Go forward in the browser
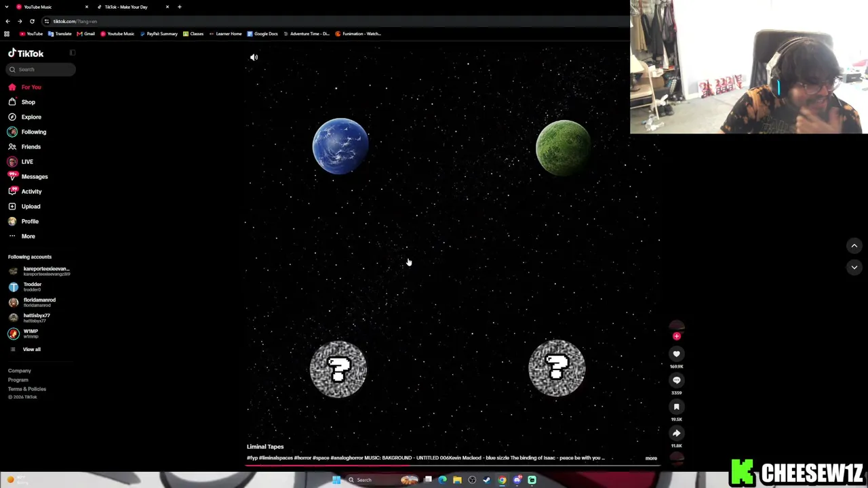The image size is (868, 488). (x=20, y=21)
